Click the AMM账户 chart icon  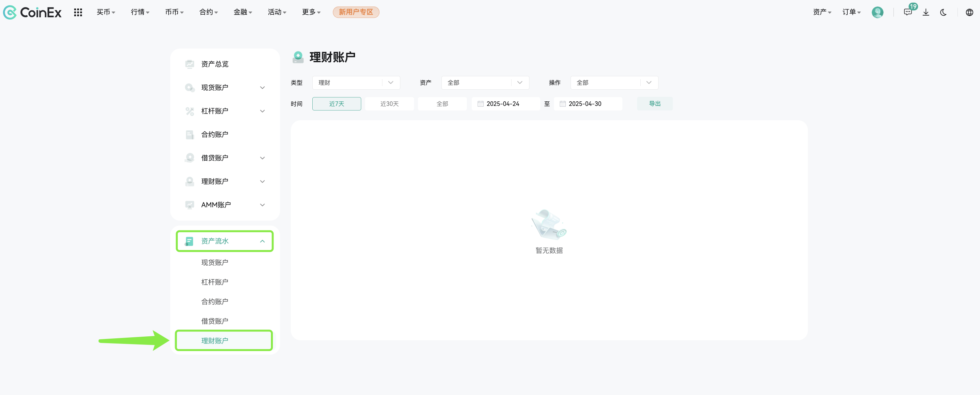tap(189, 205)
